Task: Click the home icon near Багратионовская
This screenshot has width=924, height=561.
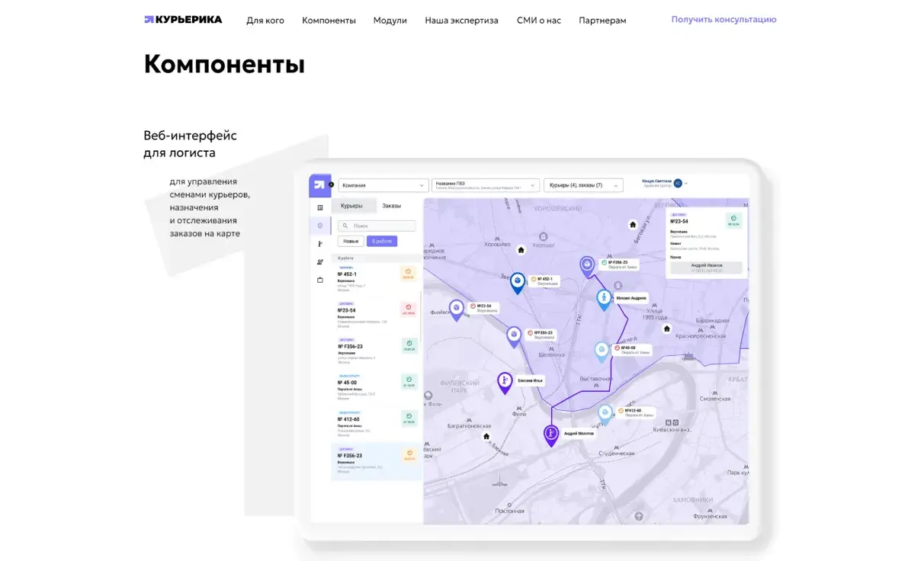Action: pyautogui.click(x=486, y=437)
